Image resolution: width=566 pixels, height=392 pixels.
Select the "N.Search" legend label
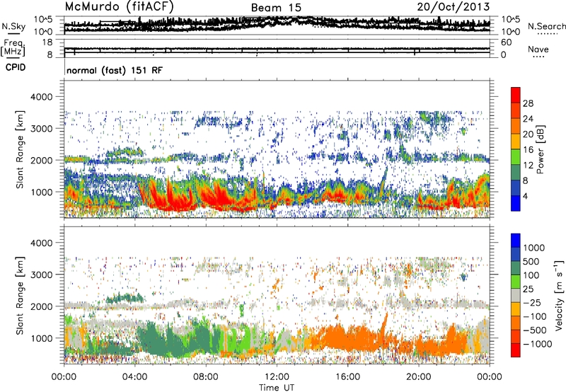[x=546, y=26]
